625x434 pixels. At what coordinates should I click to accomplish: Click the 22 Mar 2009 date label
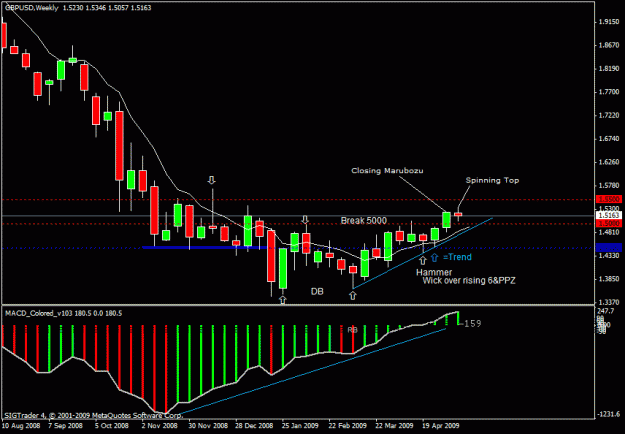[x=394, y=425]
